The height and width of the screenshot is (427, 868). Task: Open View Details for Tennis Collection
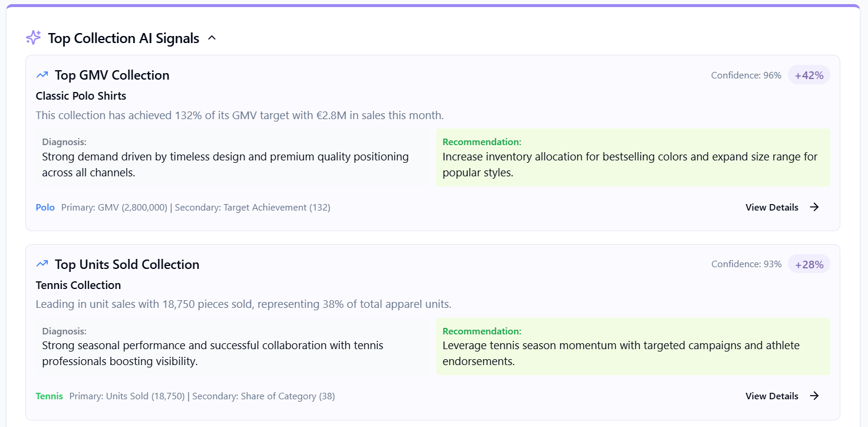pos(783,396)
